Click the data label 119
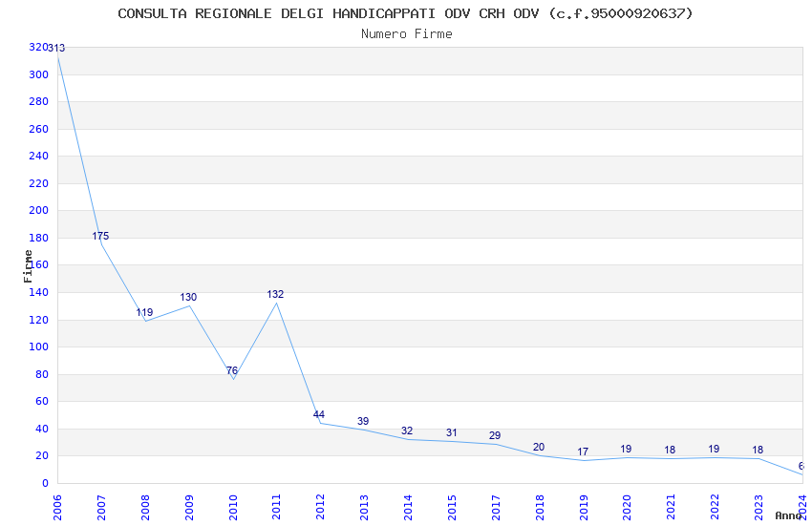The height and width of the screenshot is (525, 812). click(144, 312)
